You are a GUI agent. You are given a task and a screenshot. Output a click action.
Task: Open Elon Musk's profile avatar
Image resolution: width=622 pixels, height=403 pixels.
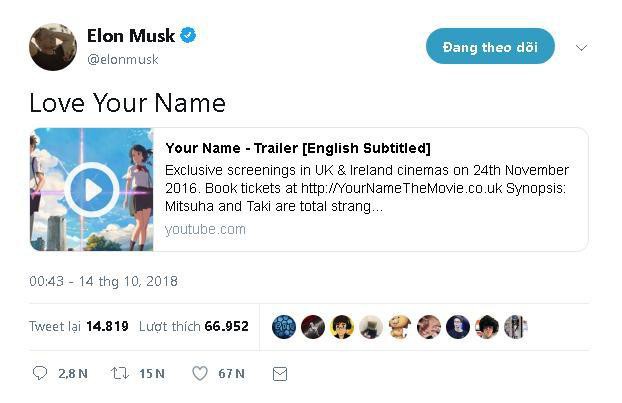(x=53, y=47)
